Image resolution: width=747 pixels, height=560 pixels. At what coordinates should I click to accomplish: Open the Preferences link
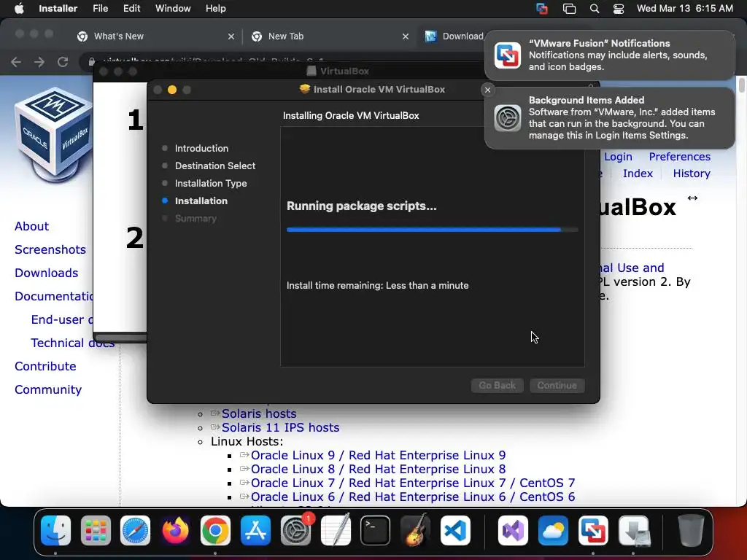pyautogui.click(x=679, y=157)
